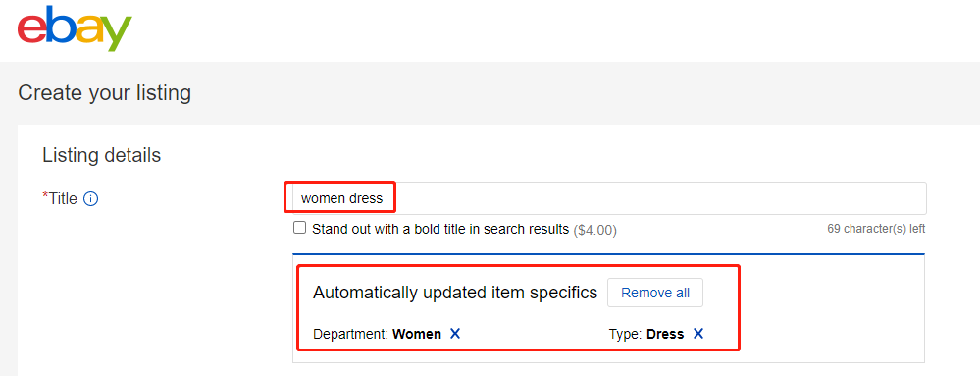Focus the listing Title input field

tap(605, 198)
